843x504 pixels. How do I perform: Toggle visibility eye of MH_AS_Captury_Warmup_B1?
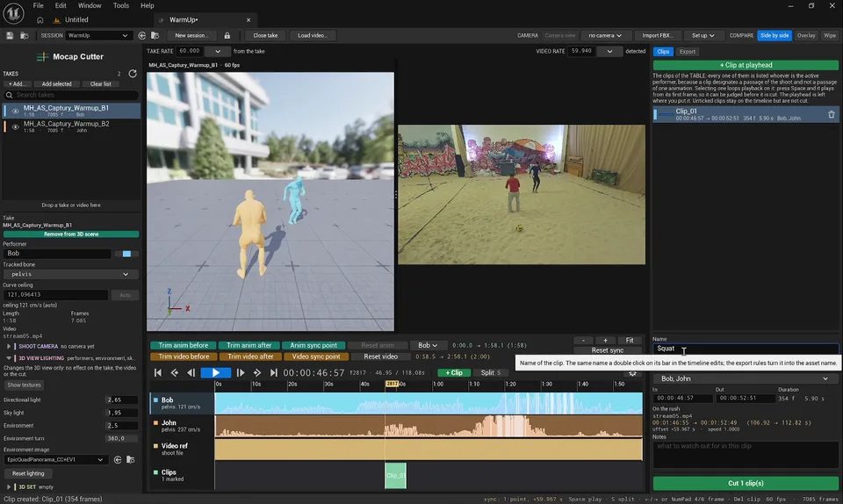15,112
